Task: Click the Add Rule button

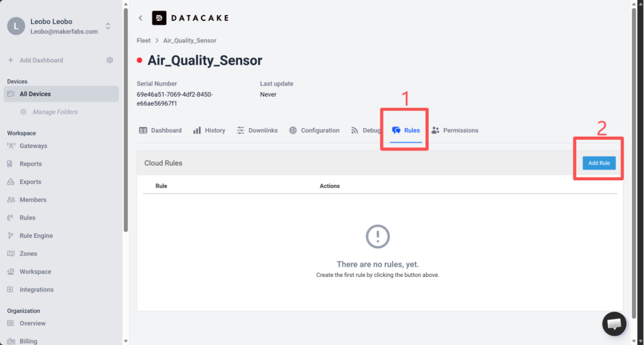Action: (x=599, y=163)
